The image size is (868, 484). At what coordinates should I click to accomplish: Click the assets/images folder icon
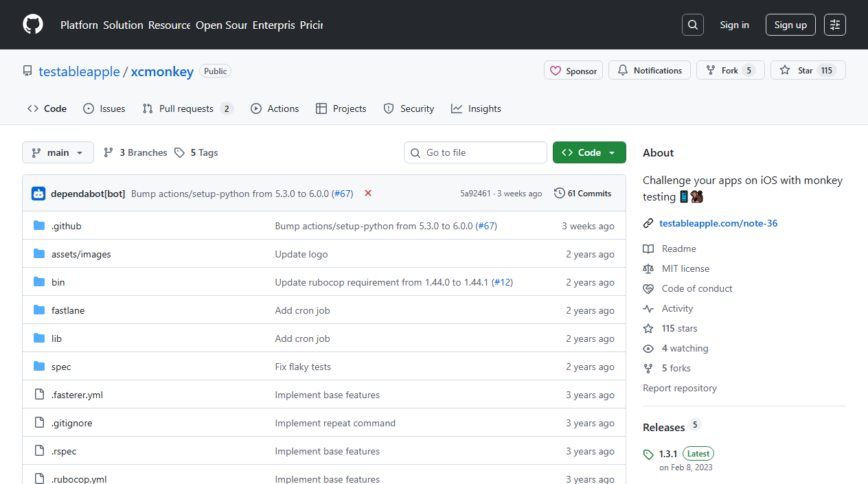(39, 254)
